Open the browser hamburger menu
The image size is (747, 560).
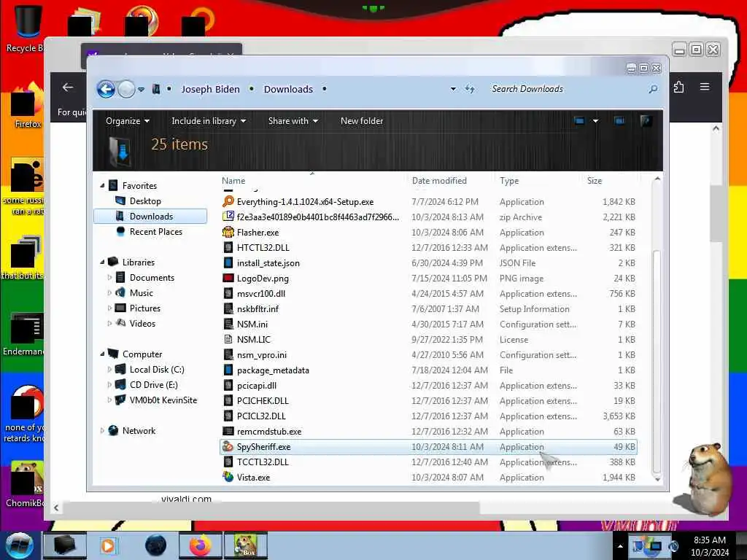click(x=705, y=87)
